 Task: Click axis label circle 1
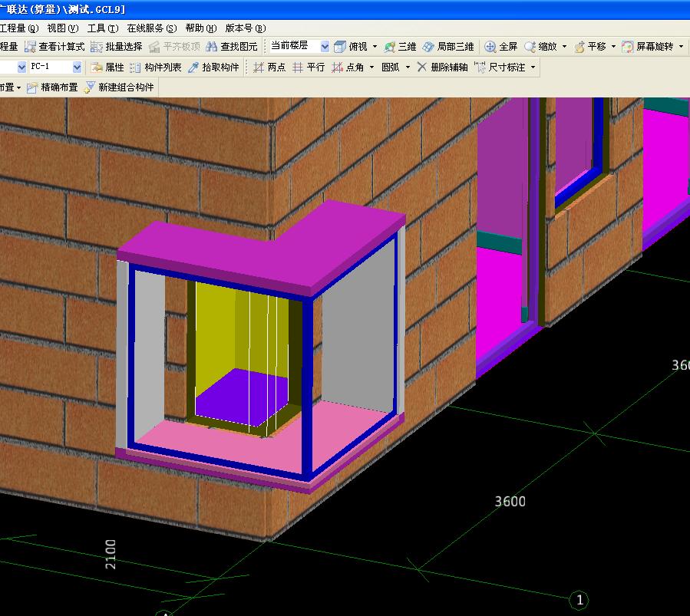point(579,600)
